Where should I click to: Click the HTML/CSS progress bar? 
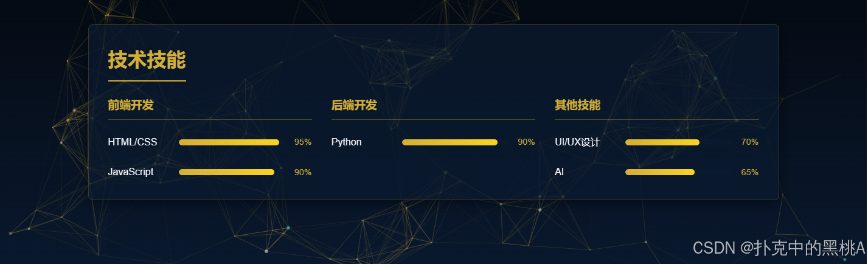click(x=229, y=142)
